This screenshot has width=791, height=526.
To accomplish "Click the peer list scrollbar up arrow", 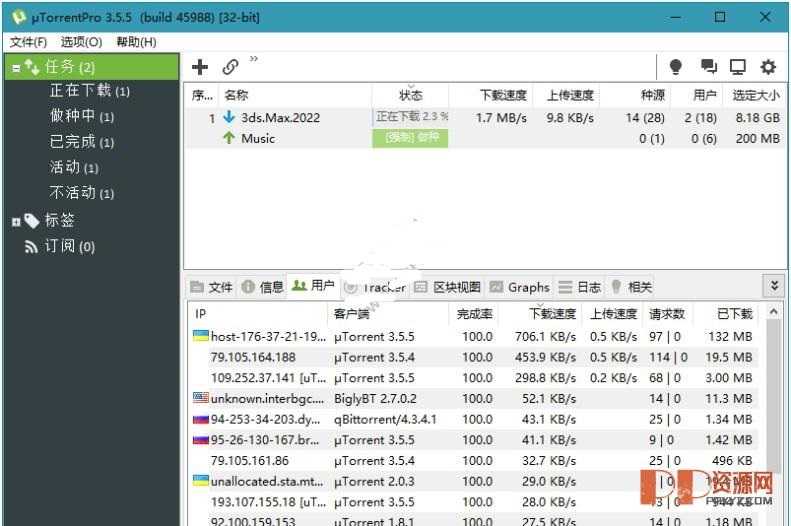I will [x=773, y=312].
